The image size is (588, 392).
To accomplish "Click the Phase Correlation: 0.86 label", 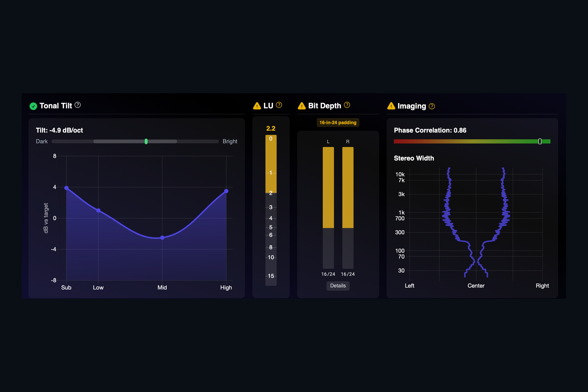I will [430, 130].
